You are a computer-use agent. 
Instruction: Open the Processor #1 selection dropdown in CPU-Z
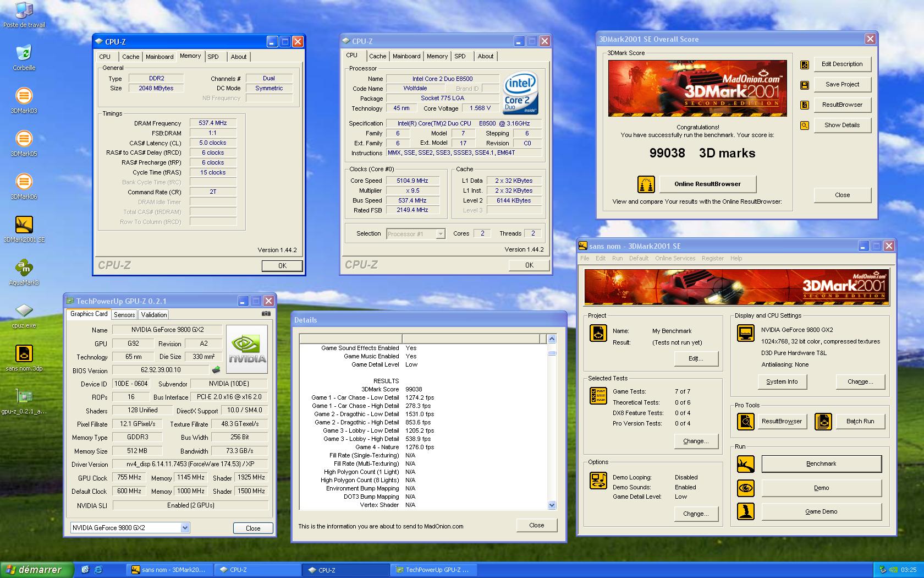pos(440,234)
